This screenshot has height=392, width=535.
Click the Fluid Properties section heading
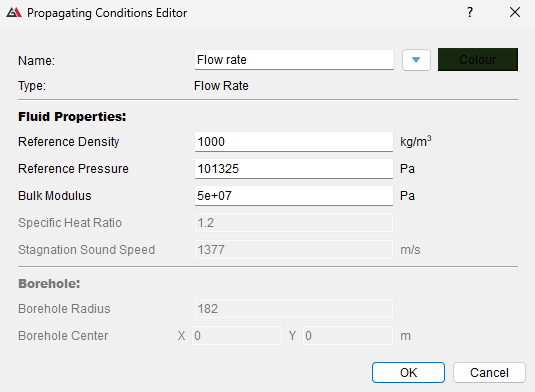(72, 117)
